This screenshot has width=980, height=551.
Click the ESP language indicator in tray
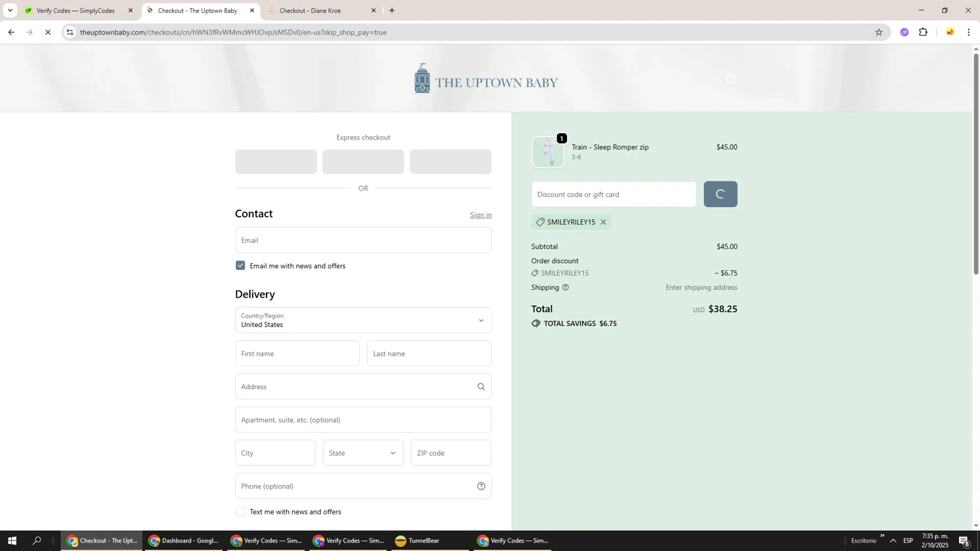point(908,541)
